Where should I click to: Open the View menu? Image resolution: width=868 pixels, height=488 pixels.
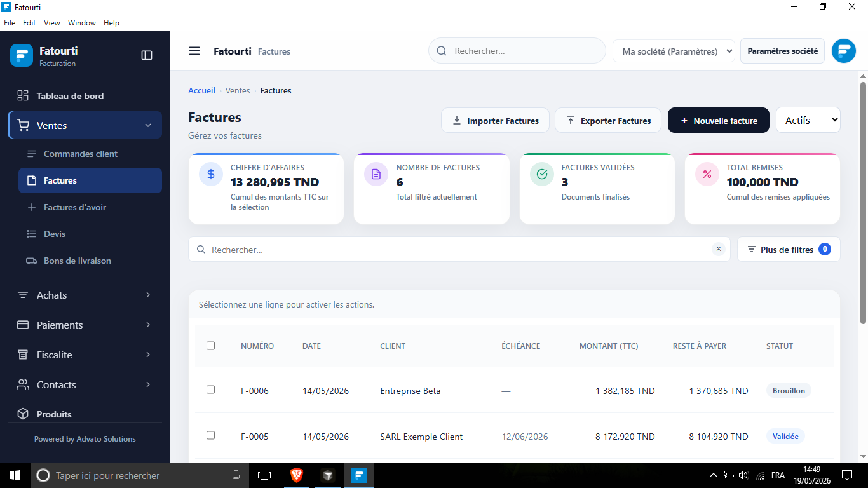point(52,23)
